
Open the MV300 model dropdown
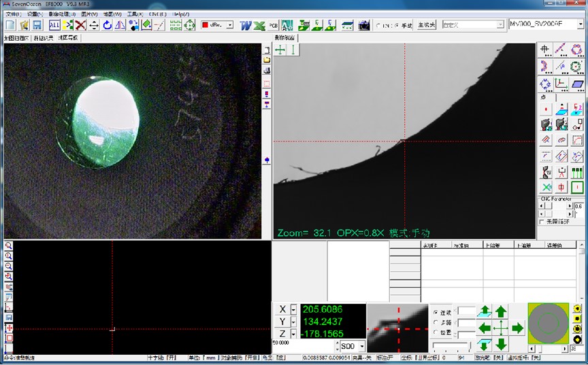click(x=581, y=24)
